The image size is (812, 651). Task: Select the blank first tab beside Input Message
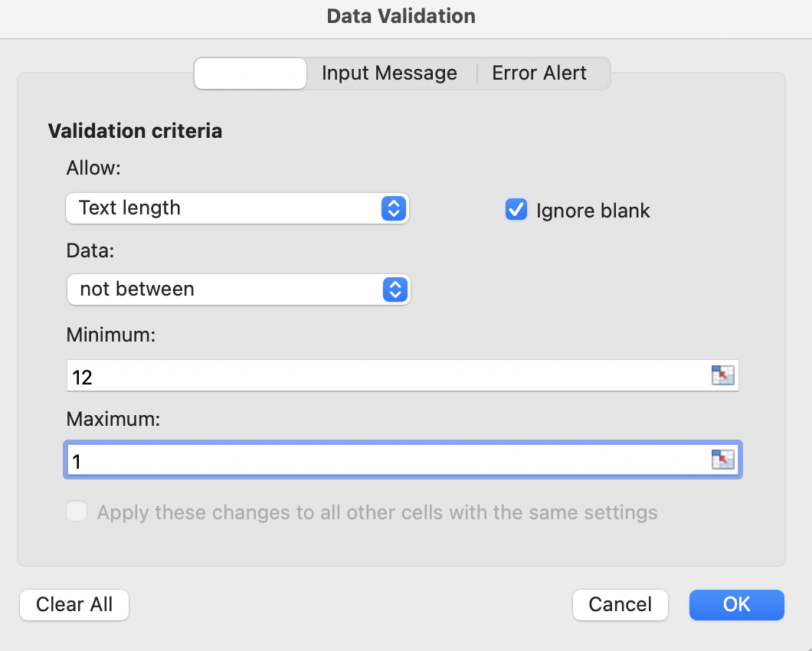[250, 74]
